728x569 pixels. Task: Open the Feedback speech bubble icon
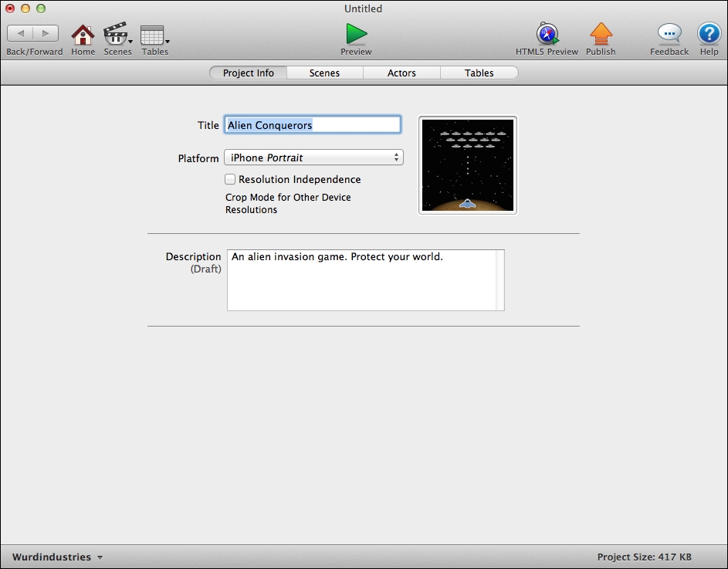(x=669, y=33)
